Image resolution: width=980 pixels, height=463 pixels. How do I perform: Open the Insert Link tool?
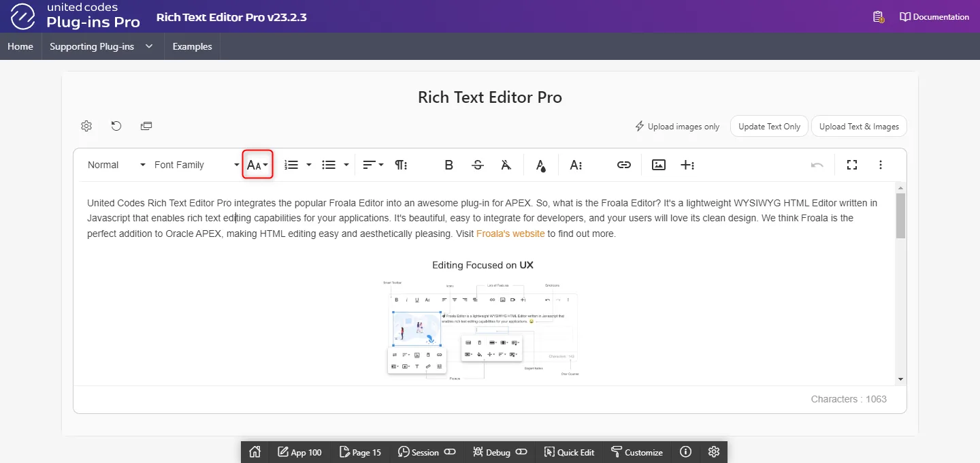point(623,165)
